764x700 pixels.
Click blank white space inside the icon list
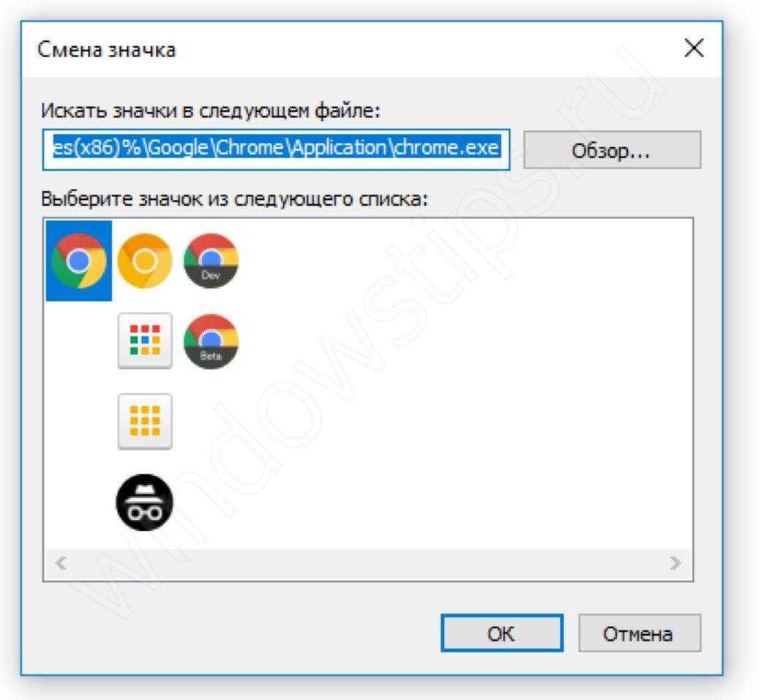click(x=463, y=390)
